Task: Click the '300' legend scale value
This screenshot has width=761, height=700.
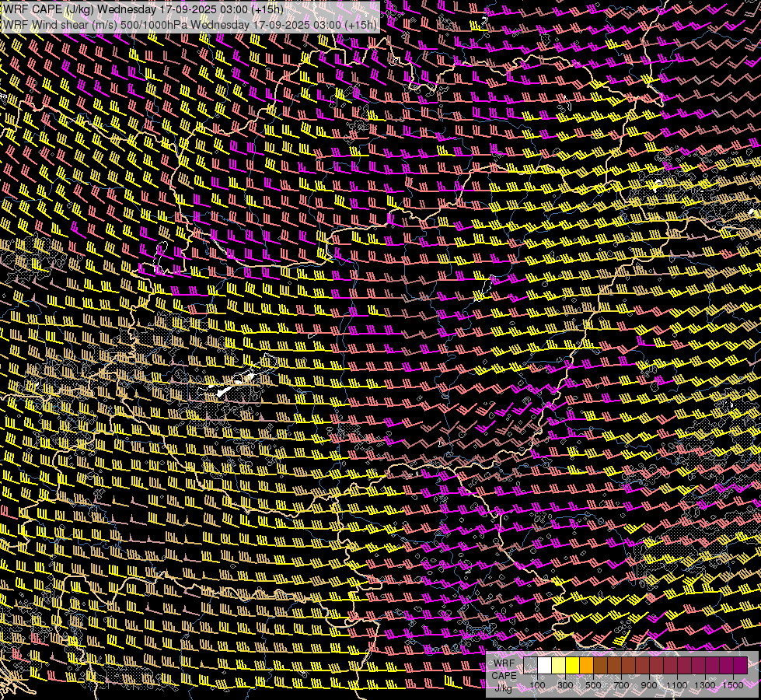Action: pos(565,685)
